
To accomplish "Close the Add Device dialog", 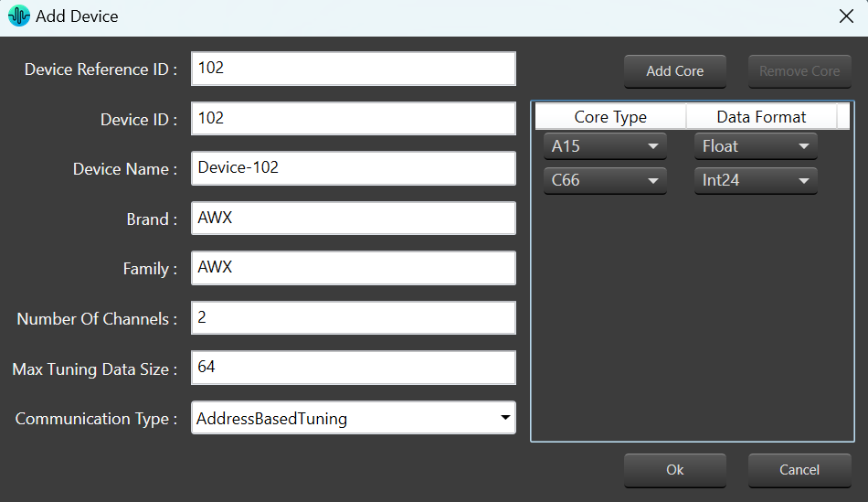I will click(x=846, y=16).
